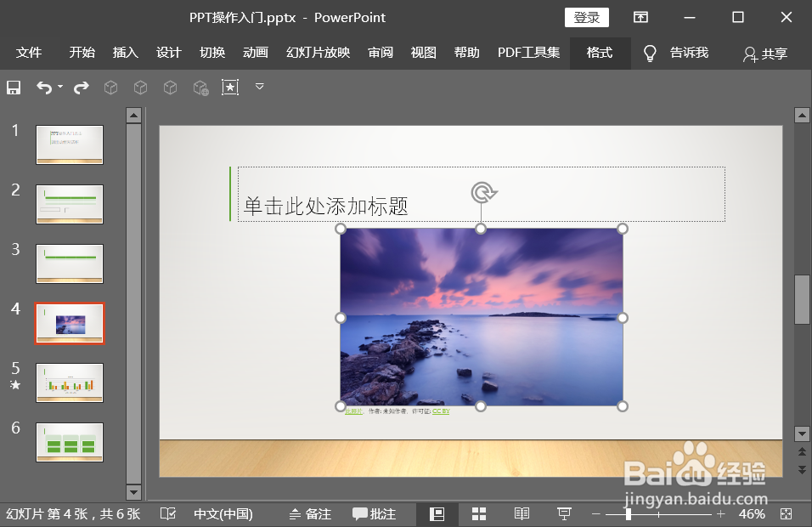Click the 批注 comments icon

click(x=375, y=513)
